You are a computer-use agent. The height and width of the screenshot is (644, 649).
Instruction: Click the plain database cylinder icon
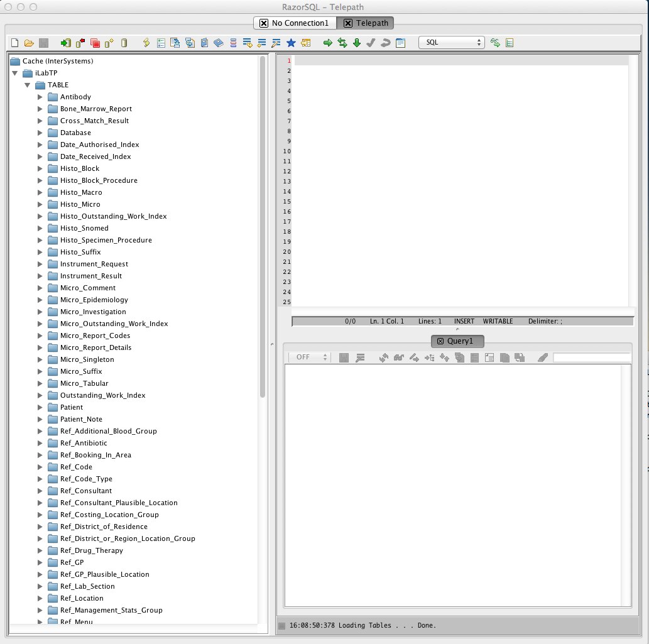124,43
